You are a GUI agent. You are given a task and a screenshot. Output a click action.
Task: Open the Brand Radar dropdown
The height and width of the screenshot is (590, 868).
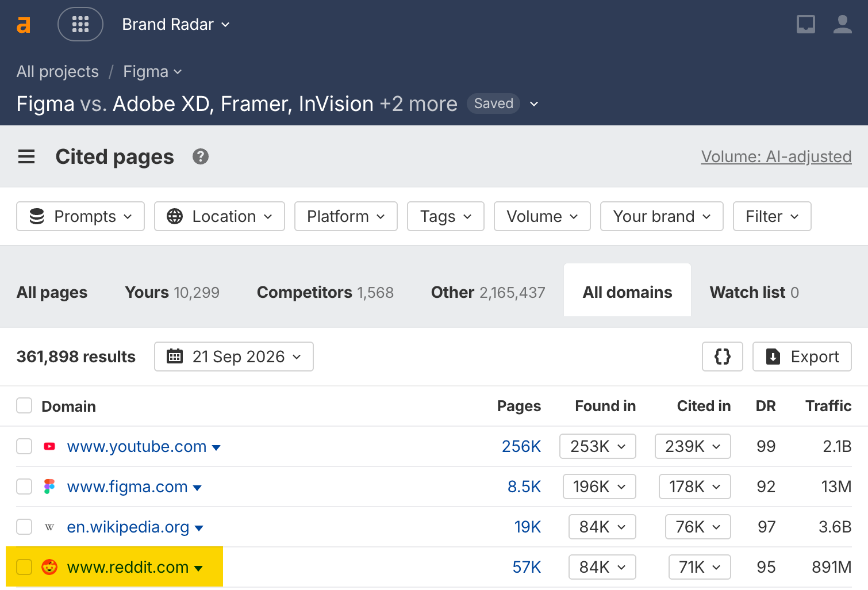click(176, 24)
